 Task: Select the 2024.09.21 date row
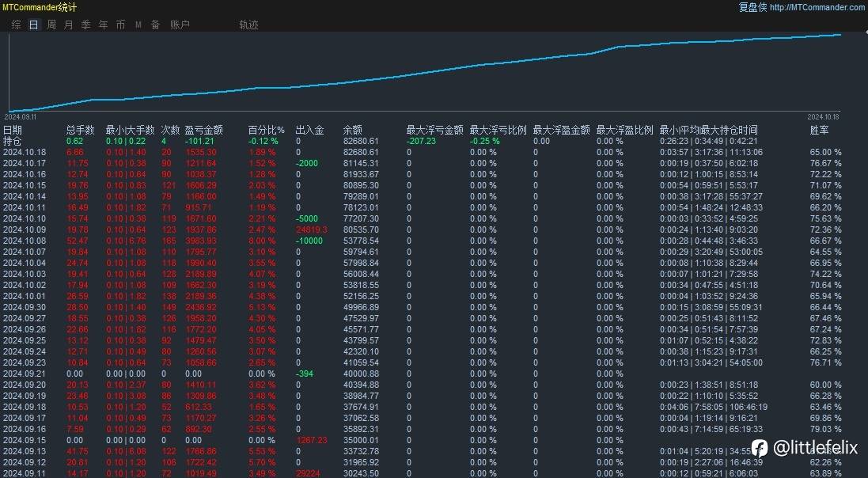pyautogui.click(x=25, y=374)
